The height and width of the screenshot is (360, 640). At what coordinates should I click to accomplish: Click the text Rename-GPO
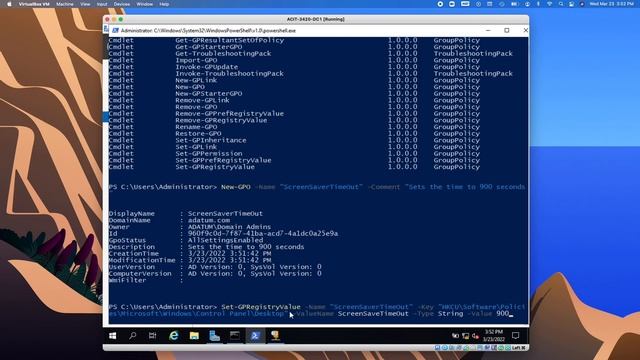[x=196, y=127]
